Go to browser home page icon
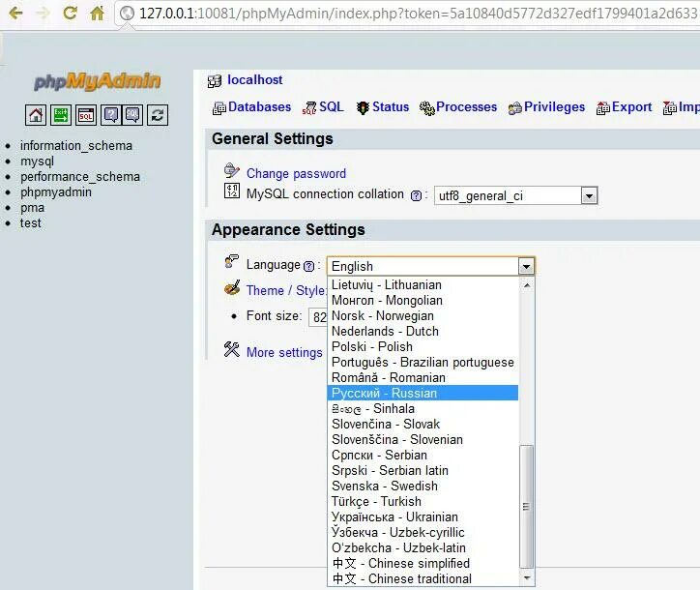The image size is (700, 590). [x=97, y=13]
